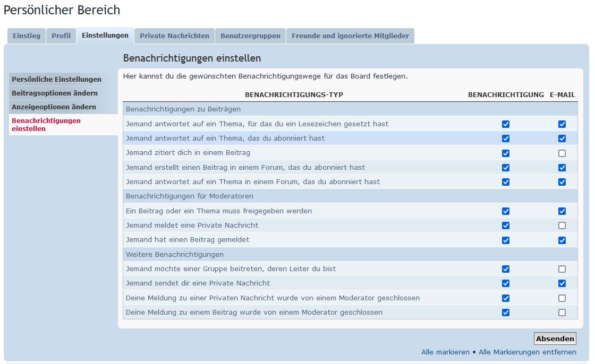This screenshot has width=595, height=364.
Task: Disable notification for posts needing approval
Action: pyautogui.click(x=506, y=211)
